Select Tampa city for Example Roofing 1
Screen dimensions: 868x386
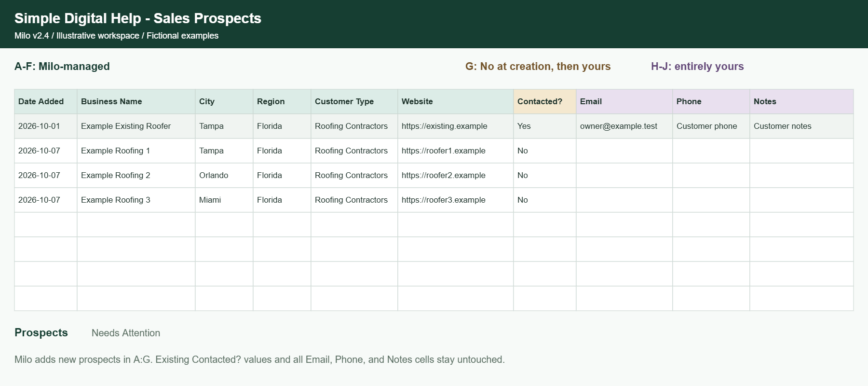224,151
